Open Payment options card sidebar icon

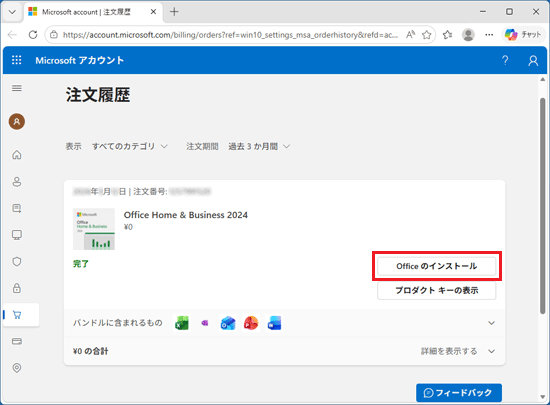coord(17,341)
